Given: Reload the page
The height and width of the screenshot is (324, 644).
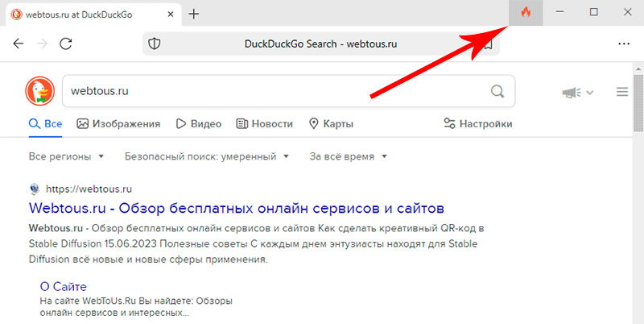Looking at the screenshot, I should 66,44.
